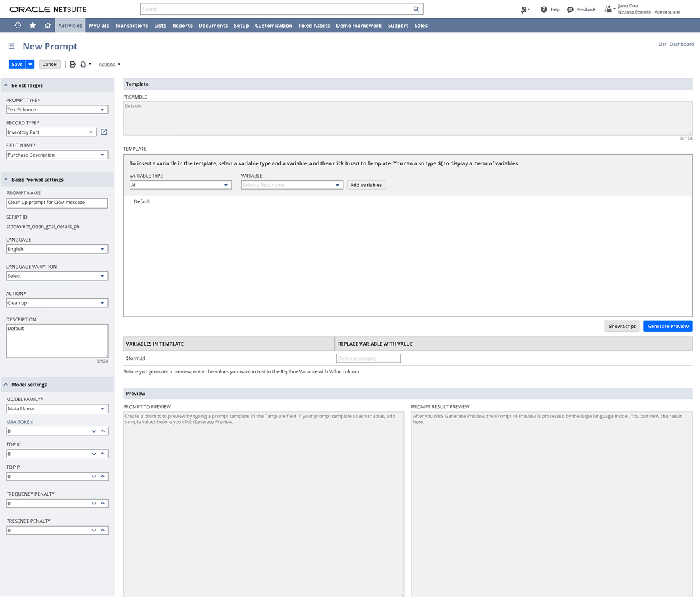
Task: Open the Fixed Assets menu
Action: pos(314,26)
